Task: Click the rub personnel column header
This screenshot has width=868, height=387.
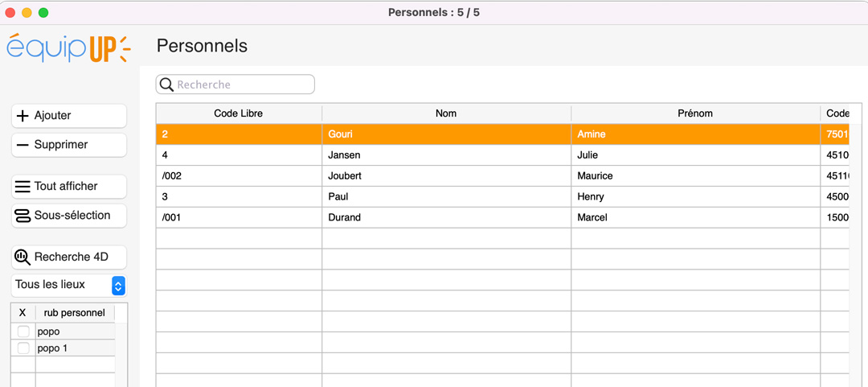Action: [74, 313]
